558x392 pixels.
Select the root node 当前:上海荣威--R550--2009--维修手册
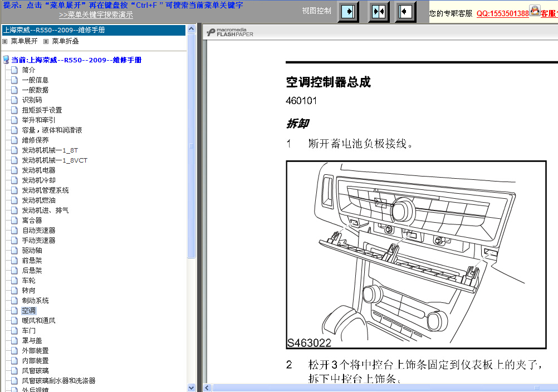(x=76, y=60)
